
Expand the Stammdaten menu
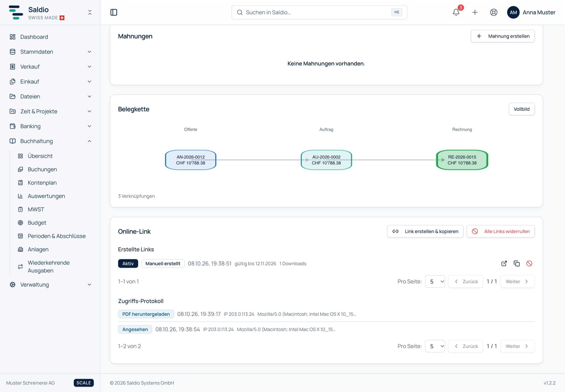[50, 52]
